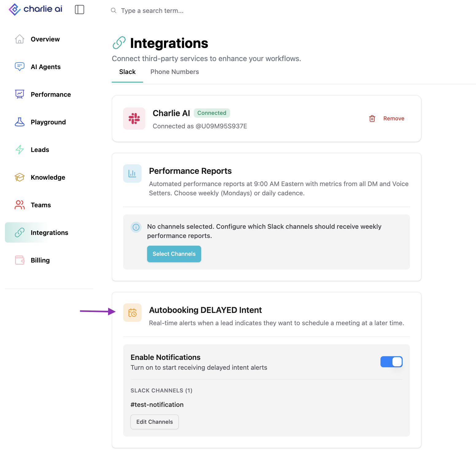476x460 pixels.
Task: Click the Integrations page heading
Action: [169, 43]
